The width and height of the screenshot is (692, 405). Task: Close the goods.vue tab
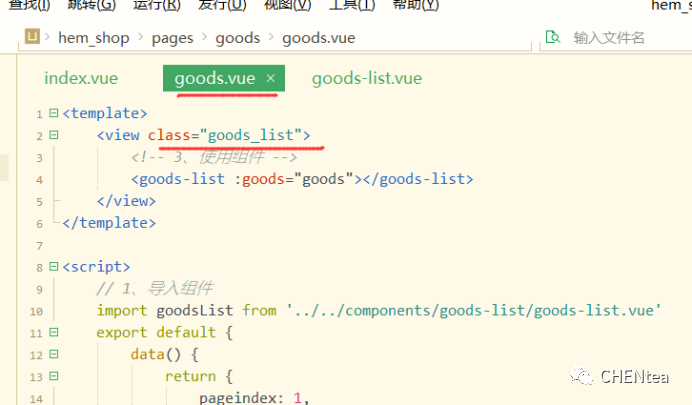tap(271, 78)
